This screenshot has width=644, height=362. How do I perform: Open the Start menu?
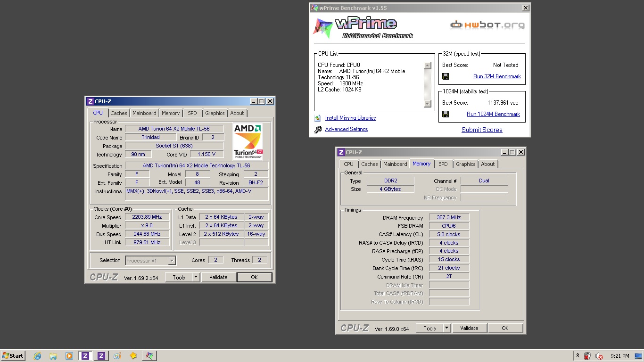(x=13, y=356)
